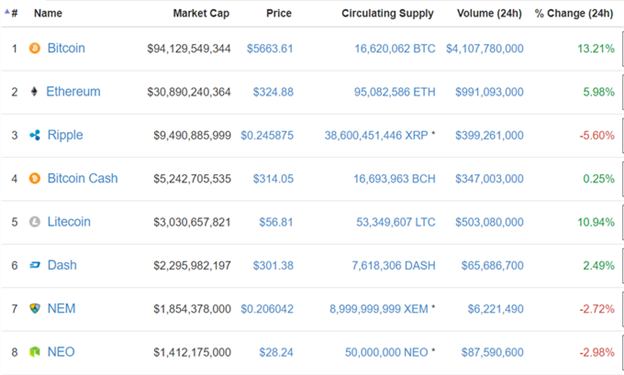Click NEO volume $87,590,600

point(493,352)
